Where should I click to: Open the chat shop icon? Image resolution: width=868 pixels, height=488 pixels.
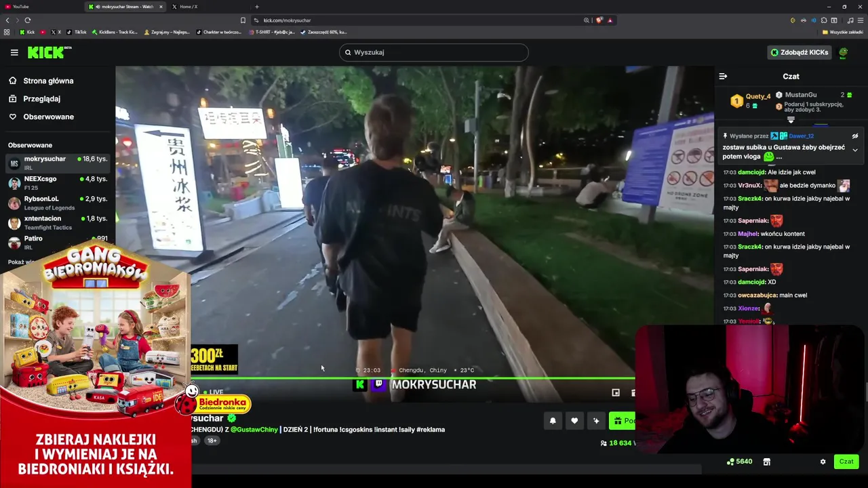(767, 462)
